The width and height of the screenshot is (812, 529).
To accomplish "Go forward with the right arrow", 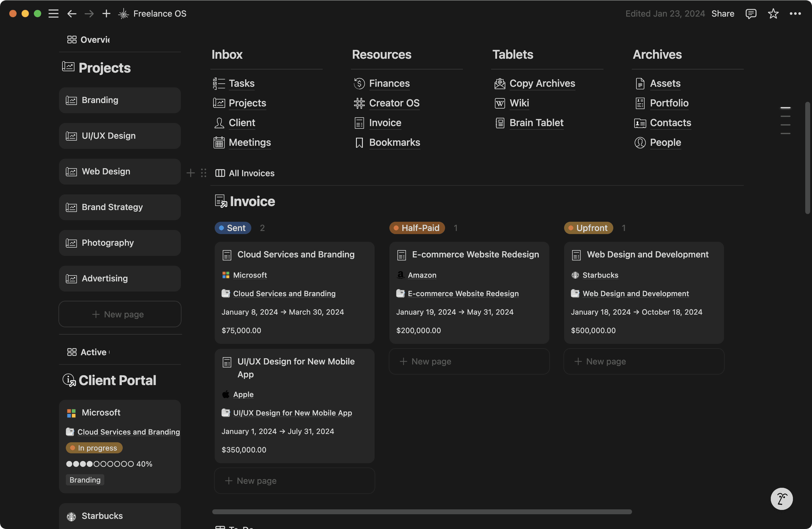I will coord(89,14).
